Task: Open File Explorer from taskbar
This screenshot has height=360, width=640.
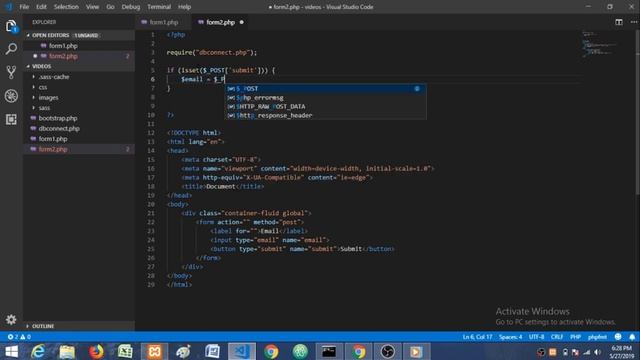Action: click(x=67, y=351)
